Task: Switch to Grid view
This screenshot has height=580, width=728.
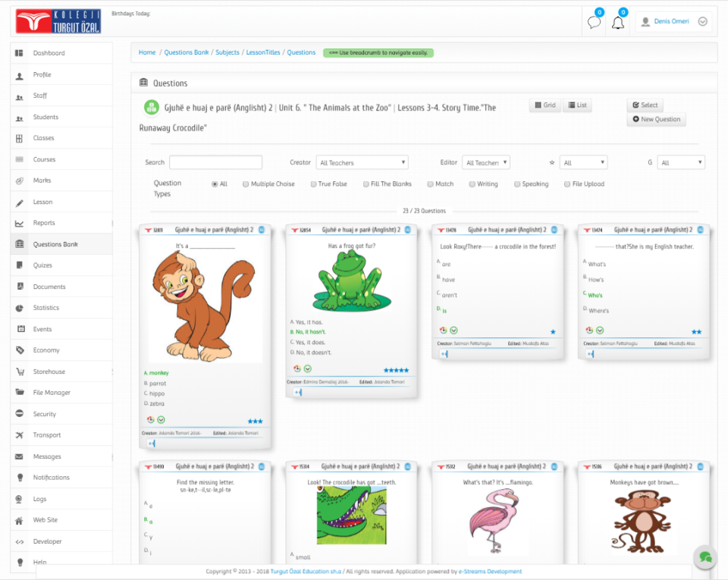Action: coord(545,105)
